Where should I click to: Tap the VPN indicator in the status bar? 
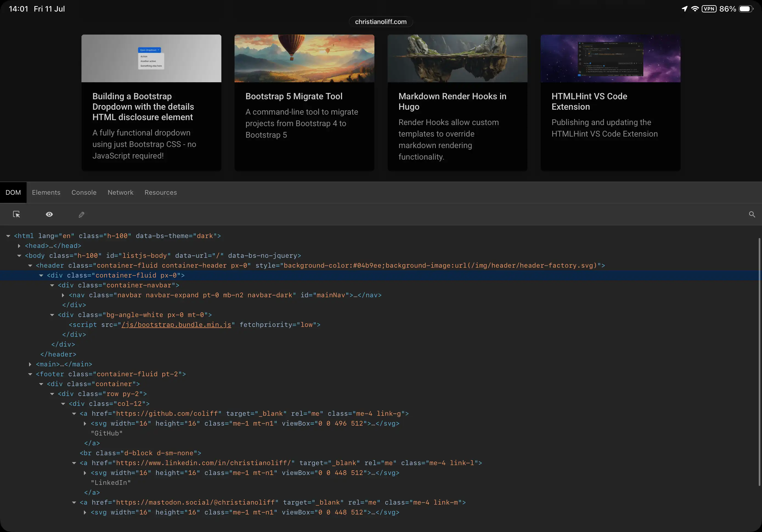coord(709,9)
